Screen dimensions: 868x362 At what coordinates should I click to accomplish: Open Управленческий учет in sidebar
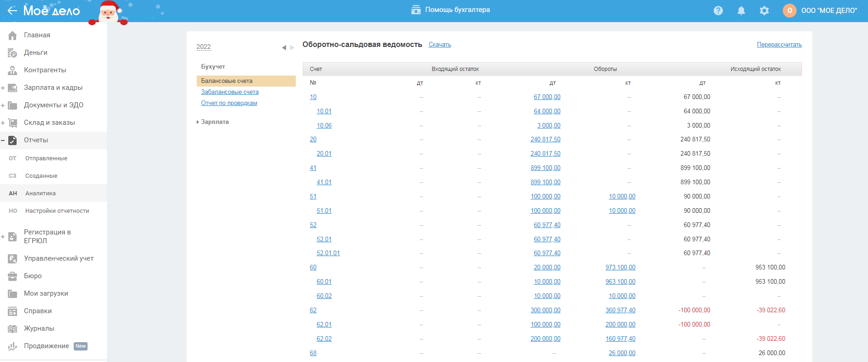click(x=59, y=258)
